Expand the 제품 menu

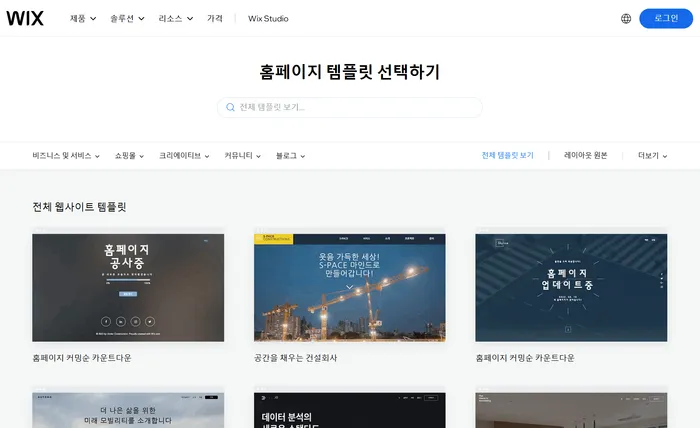click(x=83, y=18)
